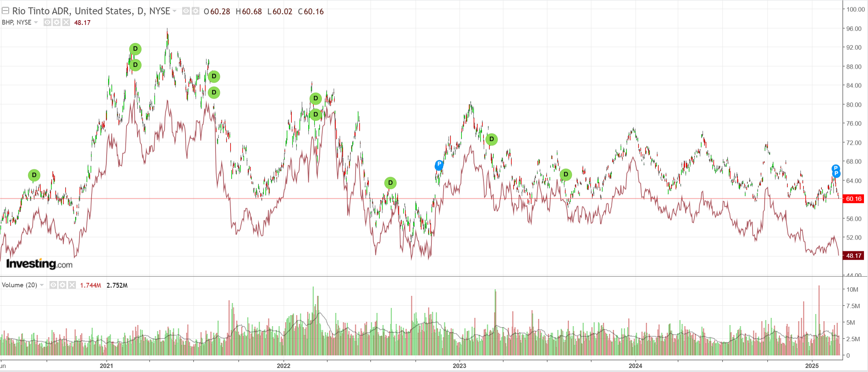Screen dimensions: 868x372
Task: Click the open value 60.28
Action: point(220,11)
